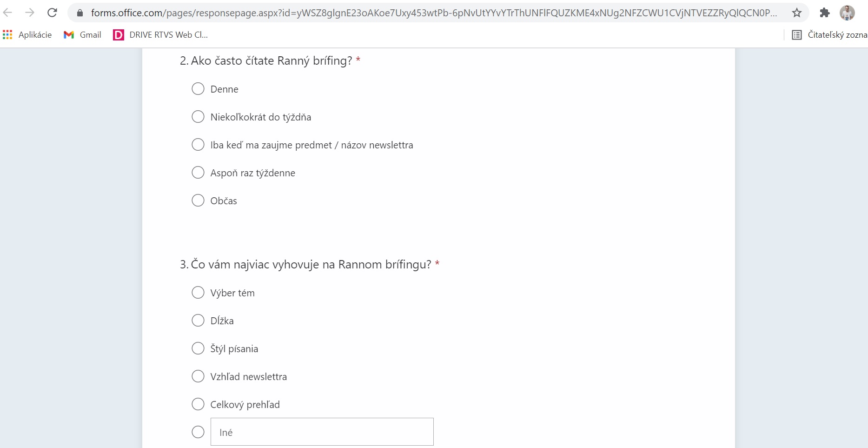Click the browser forward arrow
The width and height of the screenshot is (868, 448).
point(30,13)
